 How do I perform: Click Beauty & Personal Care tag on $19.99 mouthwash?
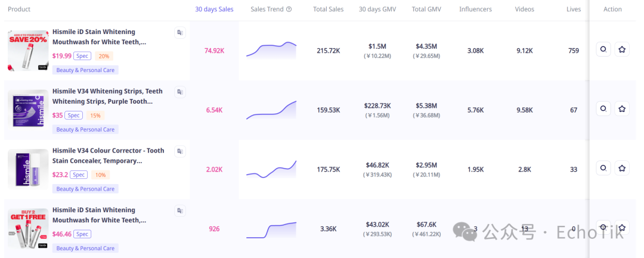(85, 70)
